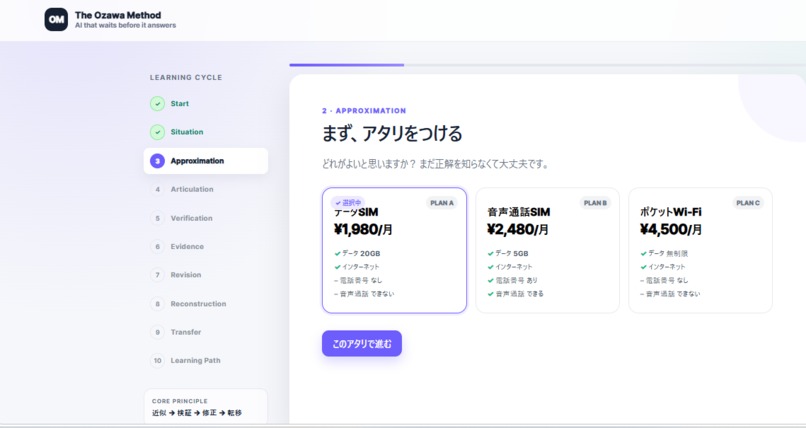Click the number 4 circle beside Articulation
806x428 pixels.
point(157,189)
